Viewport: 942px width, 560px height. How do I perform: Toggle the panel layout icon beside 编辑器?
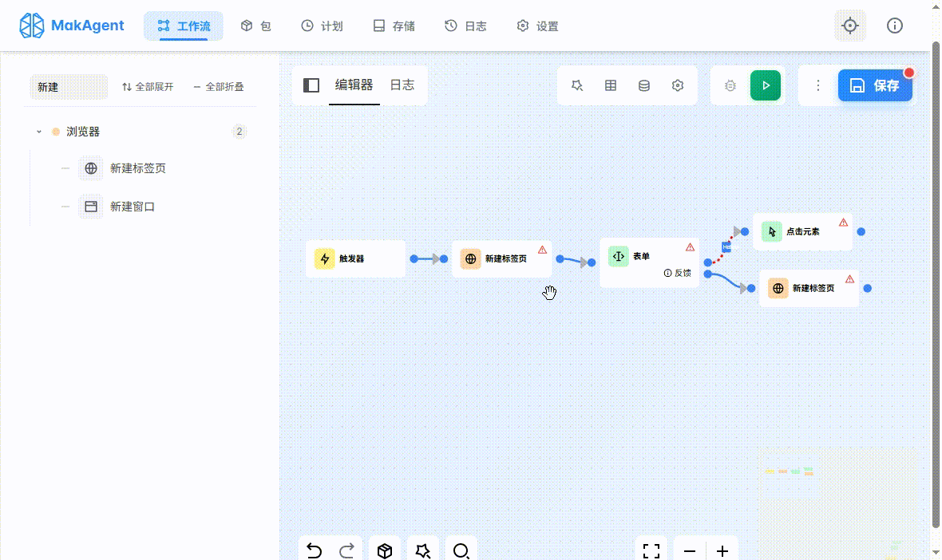pyautogui.click(x=311, y=85)
